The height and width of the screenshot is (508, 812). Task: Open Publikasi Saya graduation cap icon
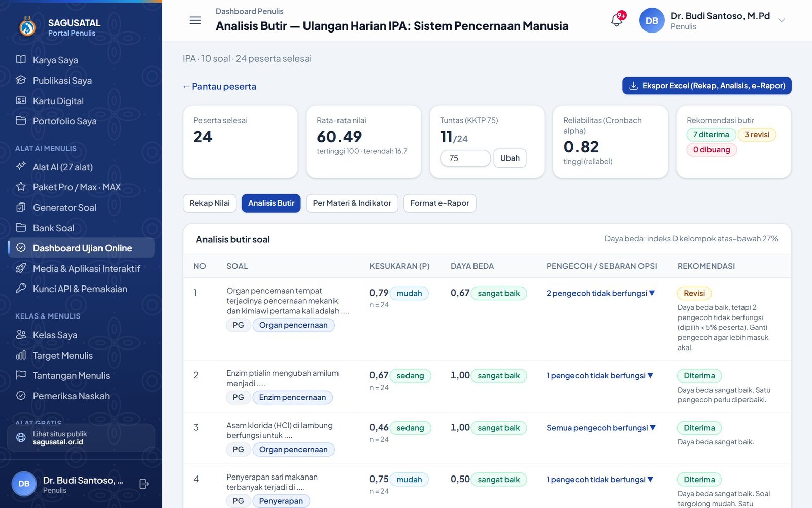(21, 80)
